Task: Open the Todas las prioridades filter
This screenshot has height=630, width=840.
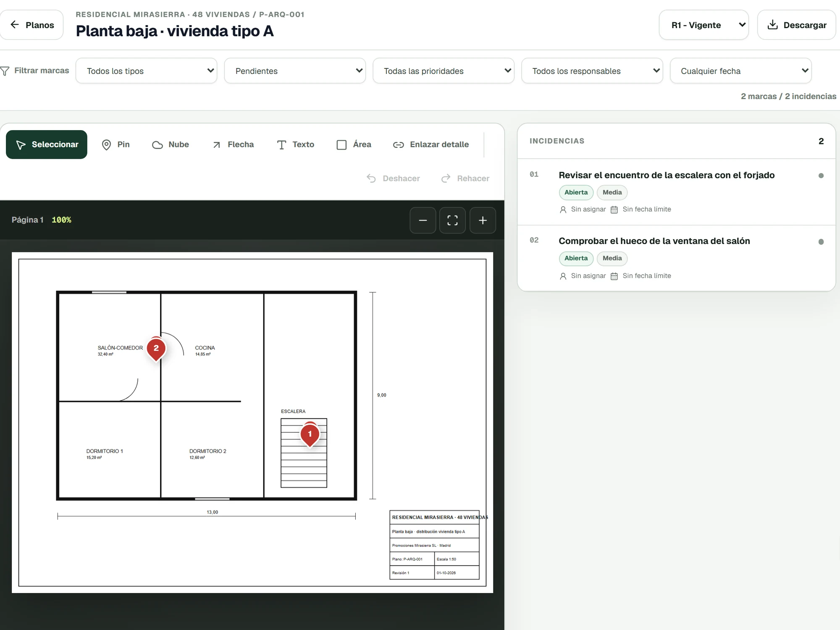Action: pos(444,71)
